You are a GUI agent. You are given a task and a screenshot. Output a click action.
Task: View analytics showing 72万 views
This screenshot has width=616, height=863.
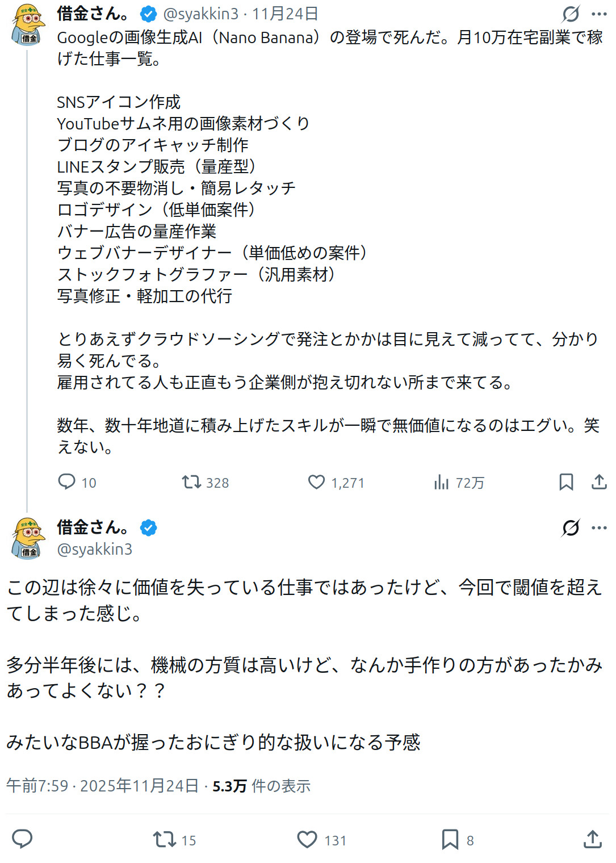coord(441,483)
